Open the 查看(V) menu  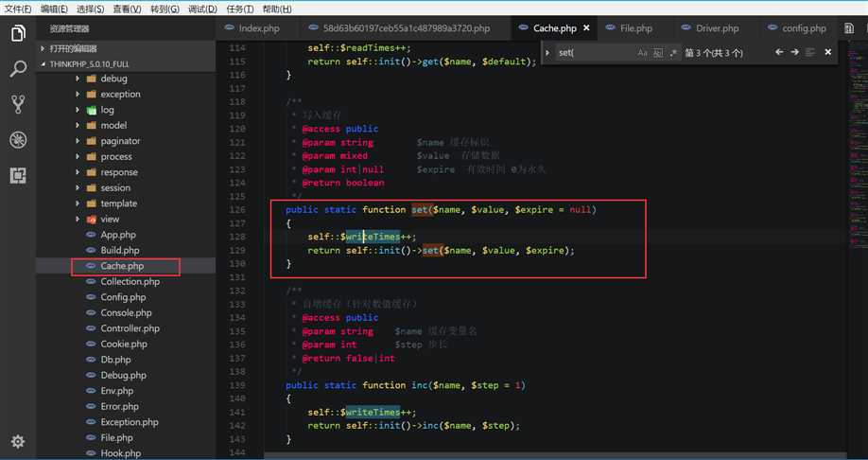[127, 9]
